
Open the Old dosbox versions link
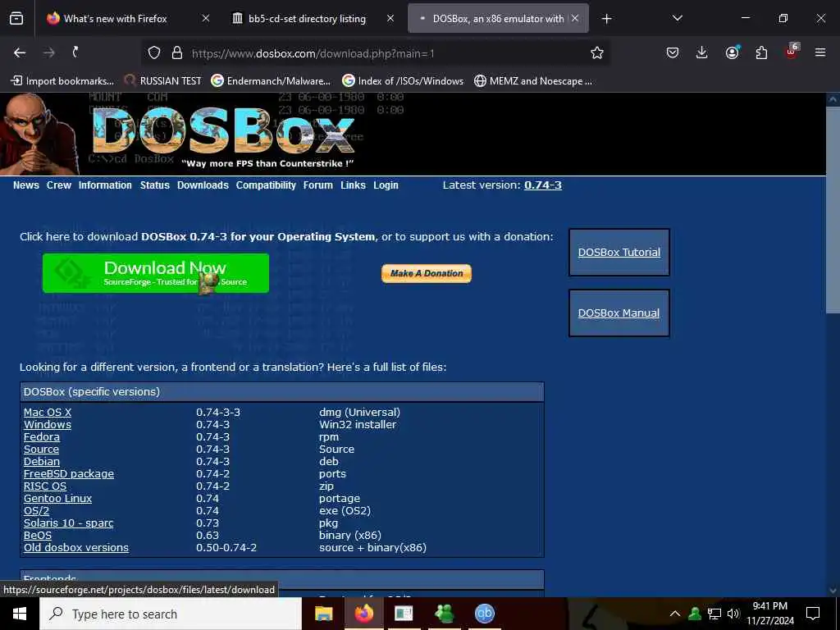coord(76,547)
